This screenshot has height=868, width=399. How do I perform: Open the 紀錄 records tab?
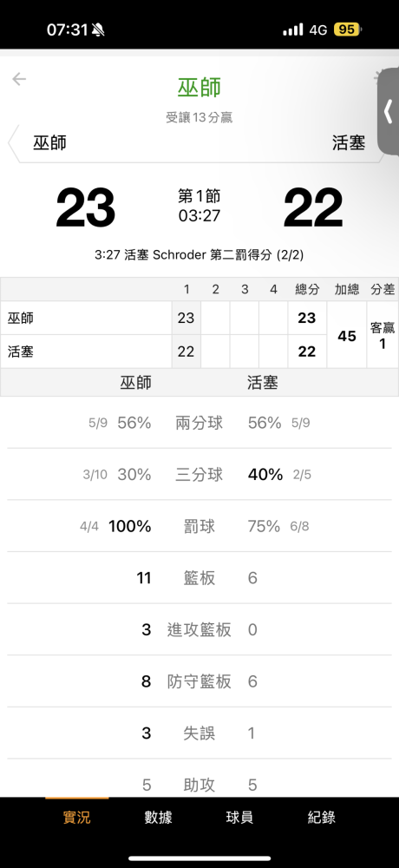point(322,817)
